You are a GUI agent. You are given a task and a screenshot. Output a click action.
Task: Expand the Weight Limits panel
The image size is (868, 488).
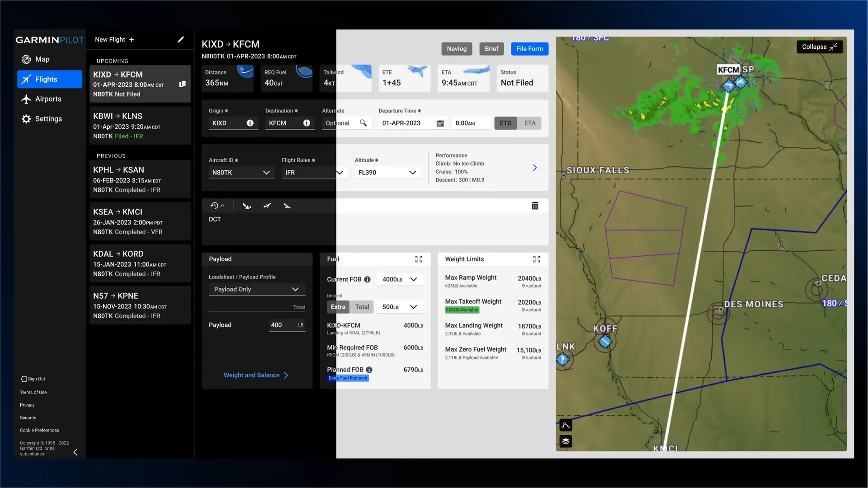coord(537,259)
